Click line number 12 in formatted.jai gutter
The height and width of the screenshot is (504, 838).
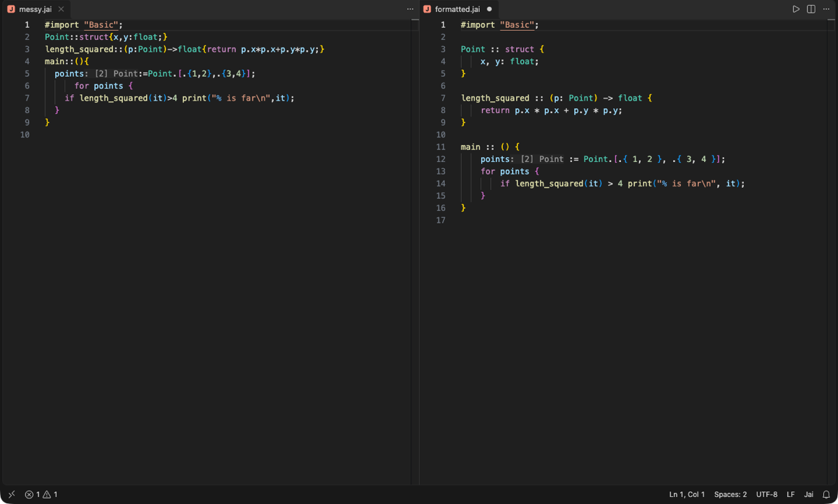(x=441, y=159)
